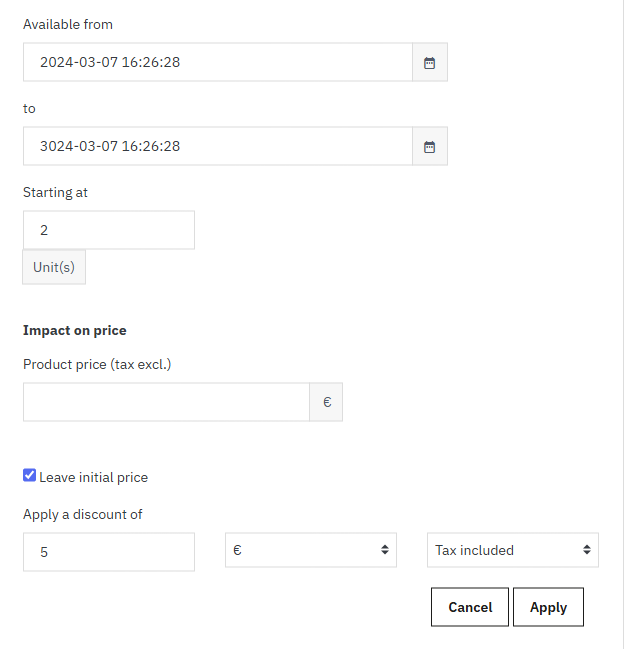Click the "Product price (tax excl.)" label text
This screenshot has width=633, height=649.
pos(97,364)
